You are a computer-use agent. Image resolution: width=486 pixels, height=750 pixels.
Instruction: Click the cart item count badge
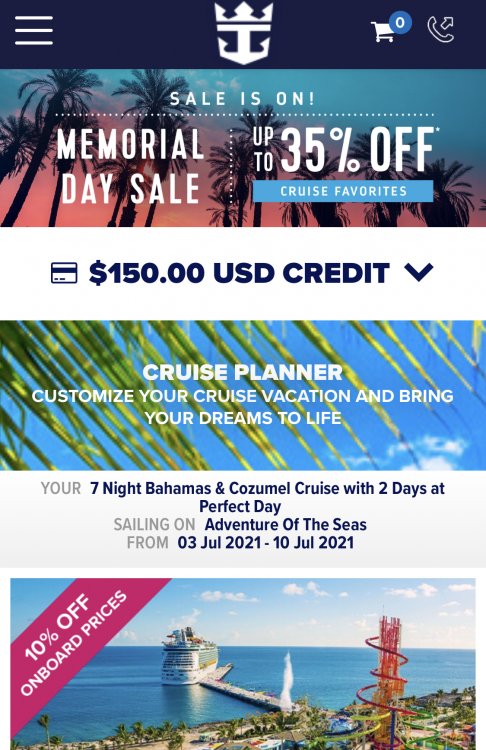pos(400,22)
